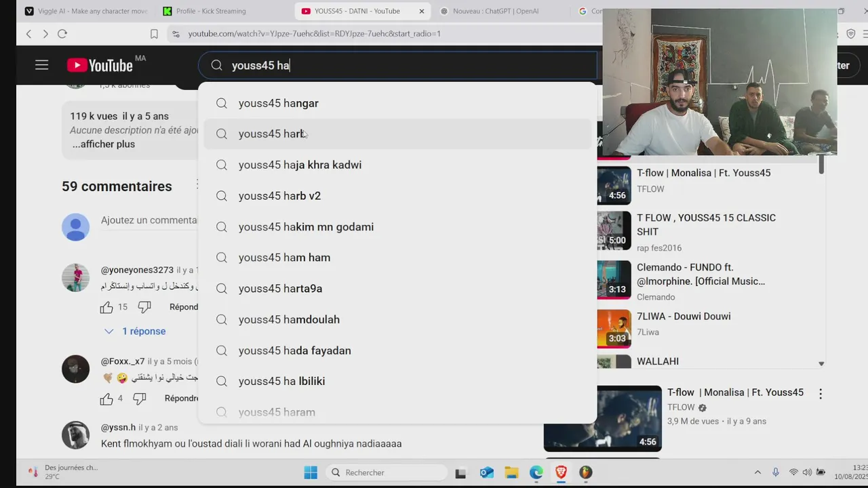
Task: Open Clemando - FUNDO ft. @lmorphine video
Action: coord(701,274)
